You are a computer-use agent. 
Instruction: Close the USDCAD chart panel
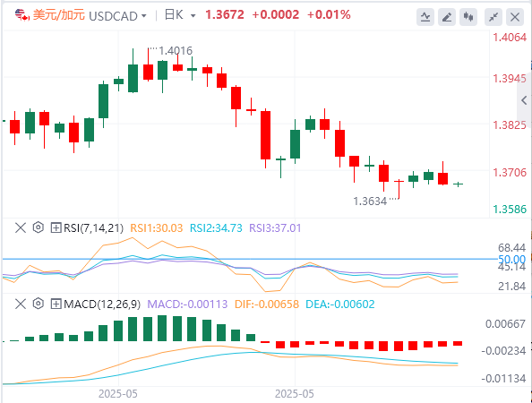pyautogui.click(x=515, y=17)
